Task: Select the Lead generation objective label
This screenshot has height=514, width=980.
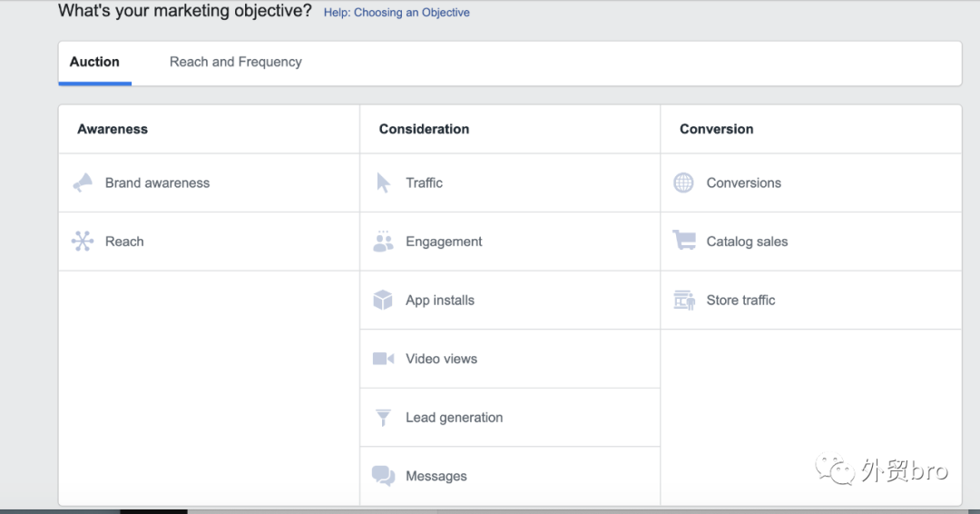Action: coord(454,418)
